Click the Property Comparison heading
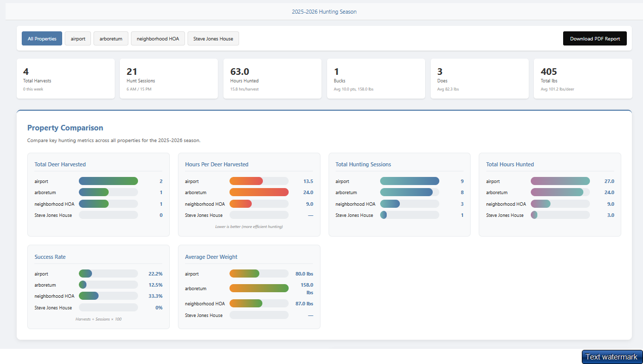Viewport: 643px width, 364px height. point(65,128)
